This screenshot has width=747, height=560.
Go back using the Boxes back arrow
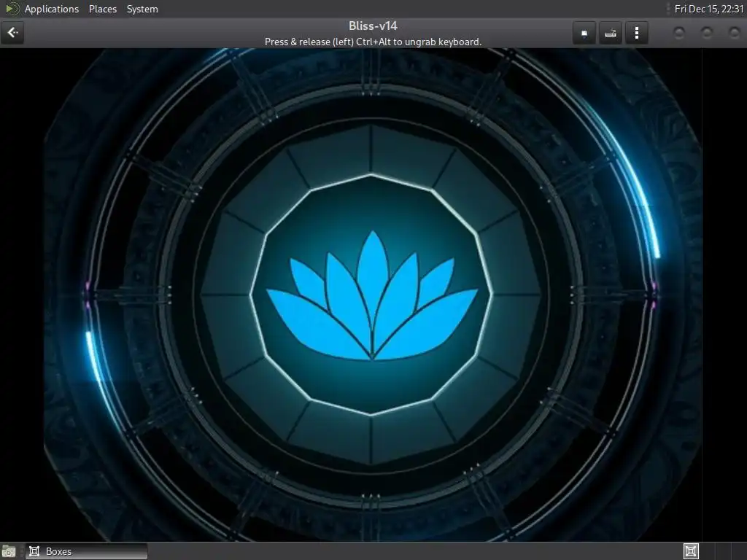point(12,33)
